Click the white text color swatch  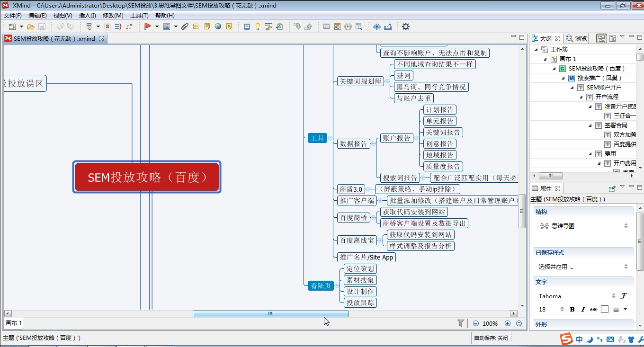coord(605,309)
